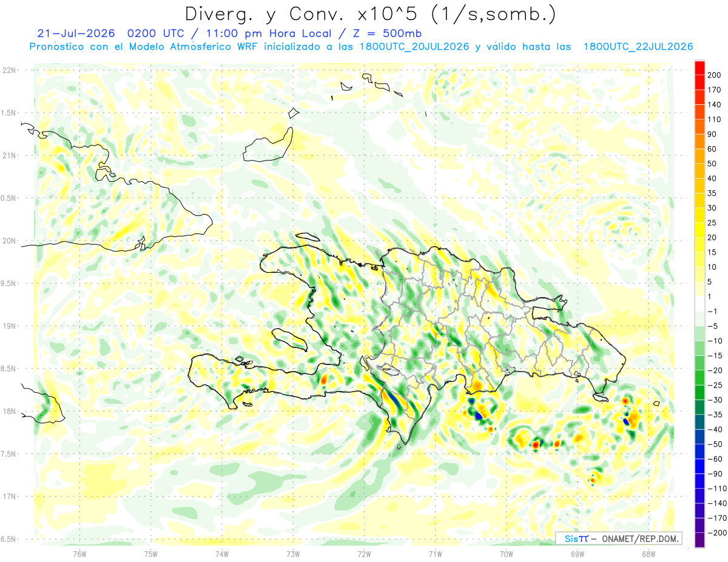Select the 17N latitude label
Image resolution: width=728 pixels, height=562 pixels.
8,497
